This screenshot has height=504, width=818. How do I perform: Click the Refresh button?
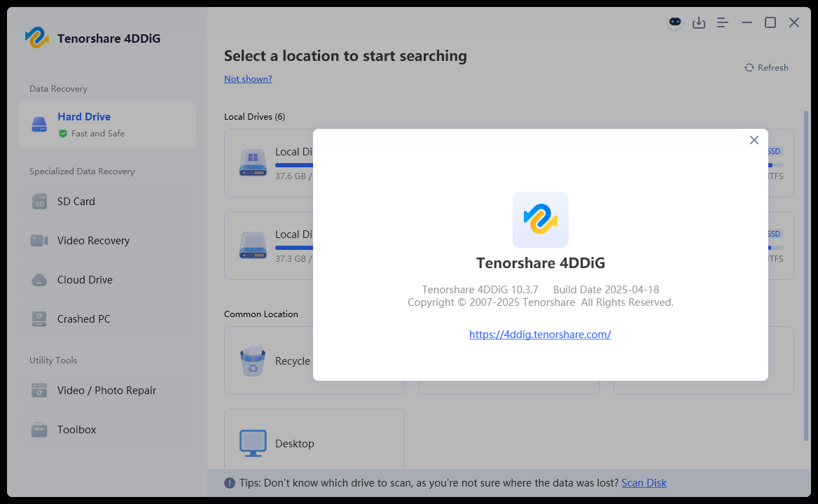click(766, 67)
